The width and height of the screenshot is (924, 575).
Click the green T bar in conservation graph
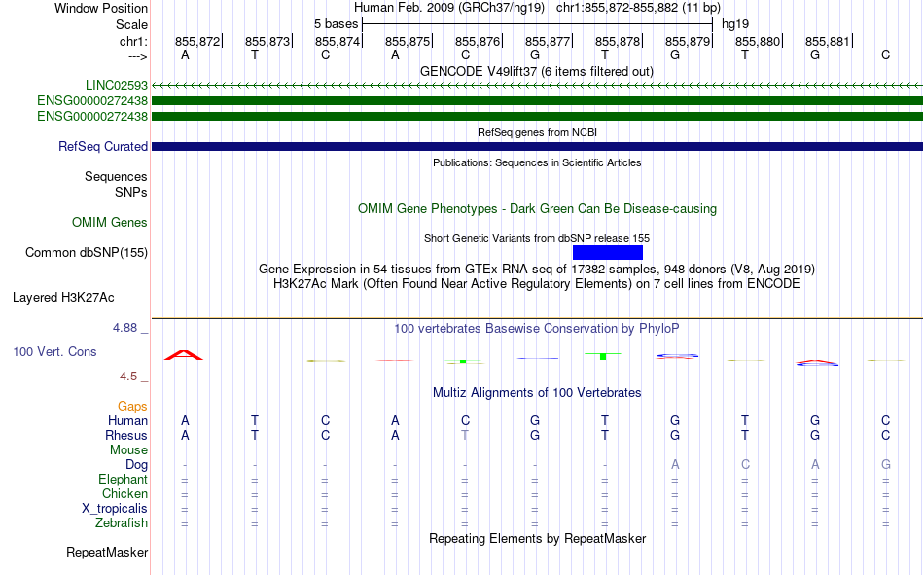[603, 356]
